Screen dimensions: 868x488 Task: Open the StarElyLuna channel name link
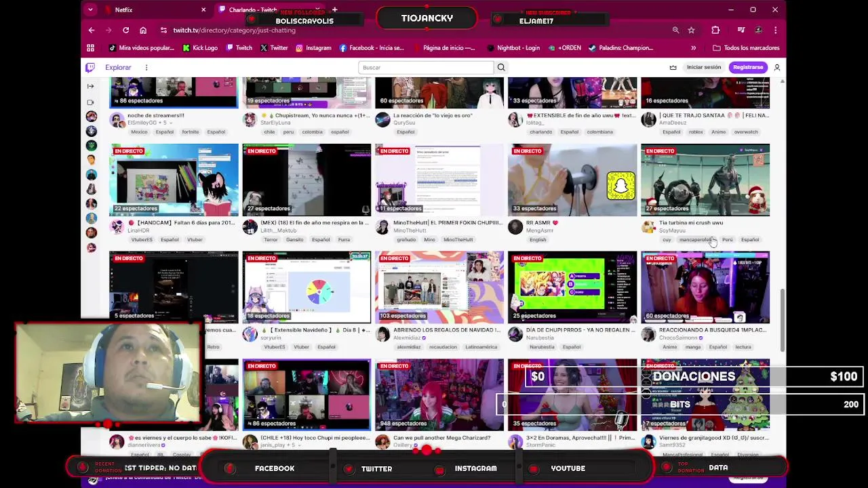click(275, 123)
